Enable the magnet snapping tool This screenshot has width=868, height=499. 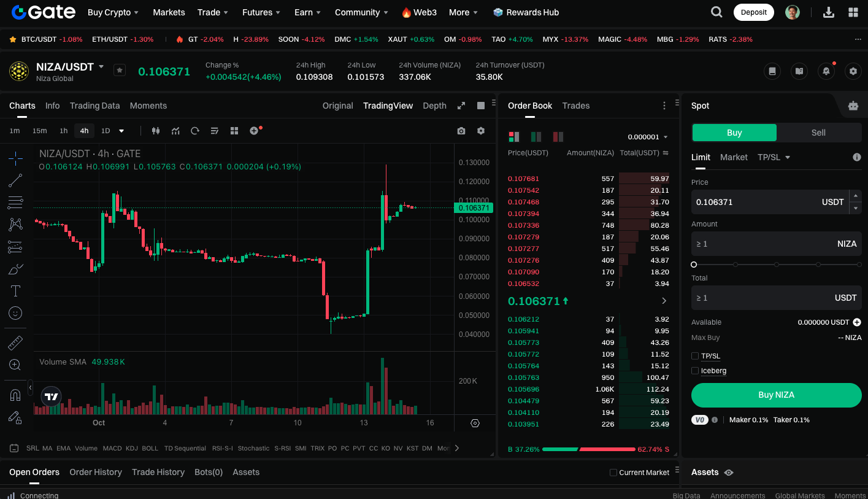[15, 395]
